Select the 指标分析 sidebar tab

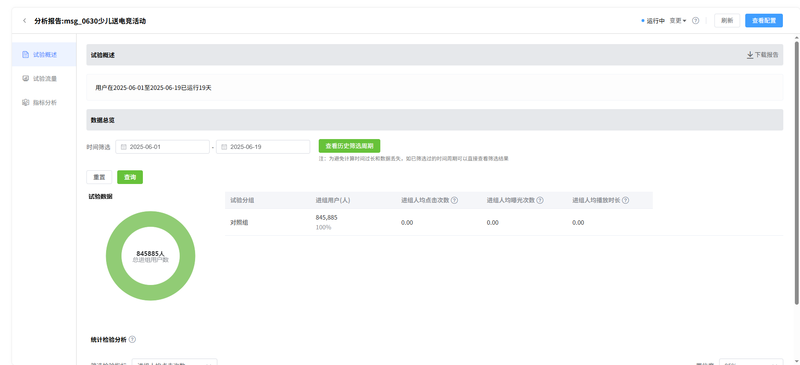[44, 103]
